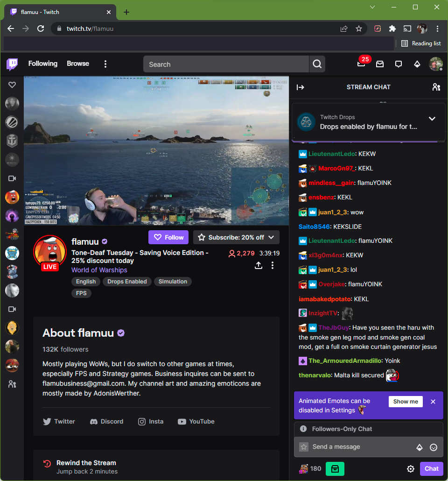The height and width of the screenshot is (481, 448).
Task: Claim the green channel points chest
Action: click(335, 469)
